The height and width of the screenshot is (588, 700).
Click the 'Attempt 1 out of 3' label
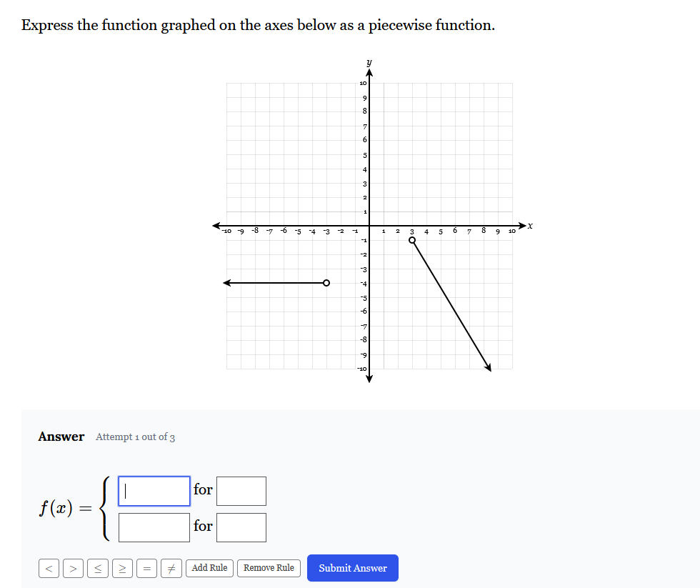click(136, 437)
